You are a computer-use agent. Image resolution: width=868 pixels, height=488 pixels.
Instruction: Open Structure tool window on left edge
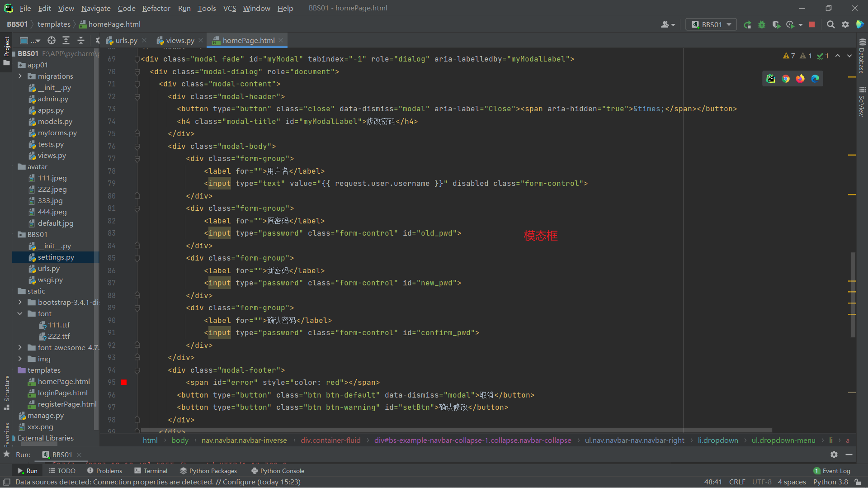(7, 393)
